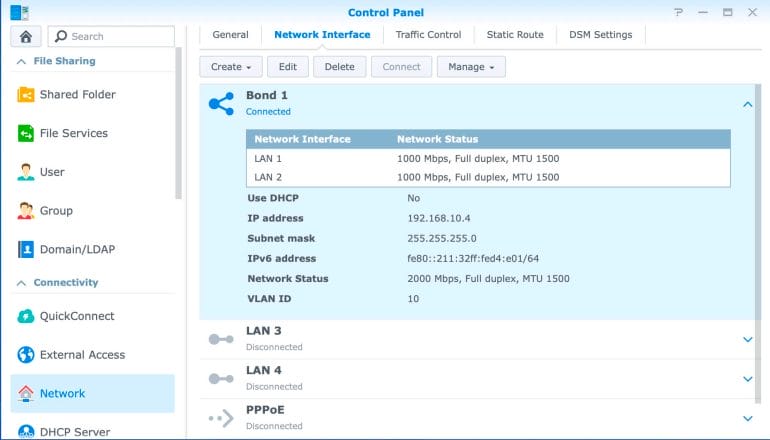This screenshot has width=770, height=440.
Task: Select the LAN 2 table row
Action: coord(488,177)
